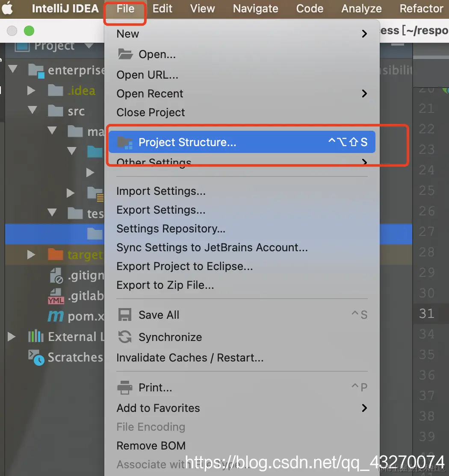Screen dimensions: 449x476
Task: Select the .idea folder in project tree
Action: point(71,91)
